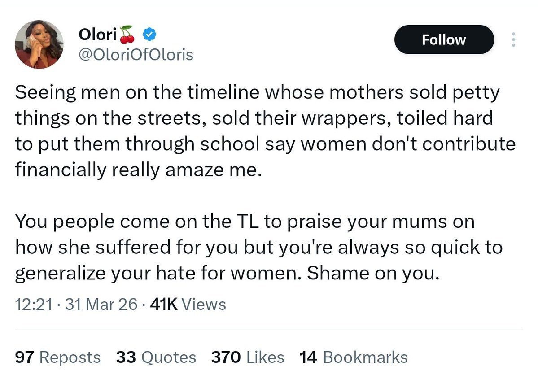Show the 33 Quotes
The width and height of the screenshot is (538, 392).
(x=156, y=357)
